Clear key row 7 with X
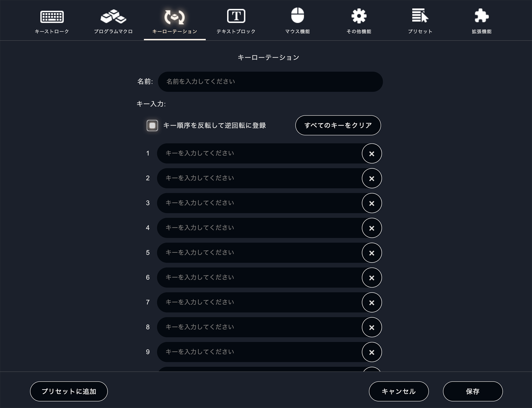The height and width of the screenshot is (408, 532). [372, 302]
